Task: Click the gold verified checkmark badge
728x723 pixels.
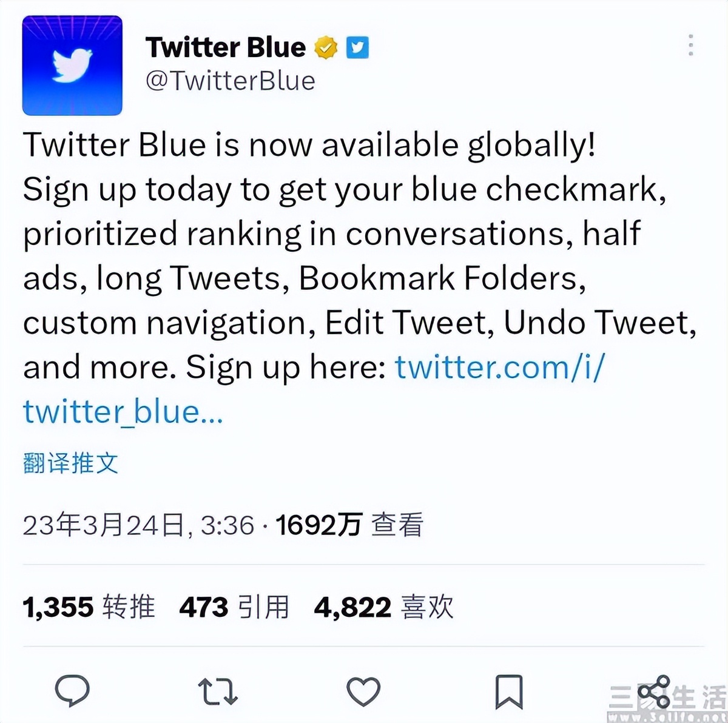Action: 325,46
